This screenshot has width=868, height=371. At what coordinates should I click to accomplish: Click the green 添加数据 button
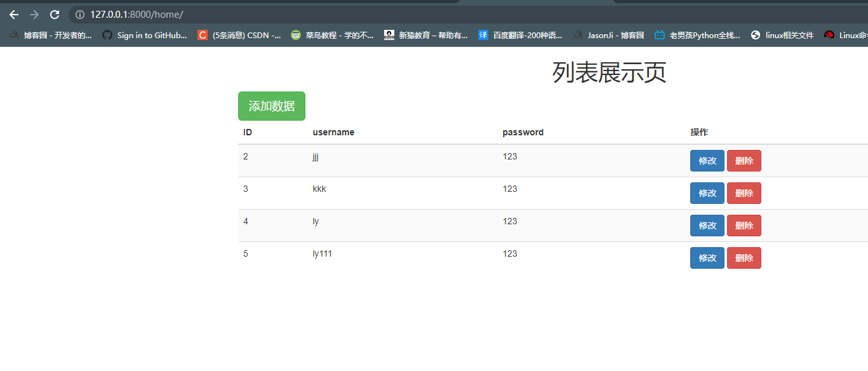[272, 106]
